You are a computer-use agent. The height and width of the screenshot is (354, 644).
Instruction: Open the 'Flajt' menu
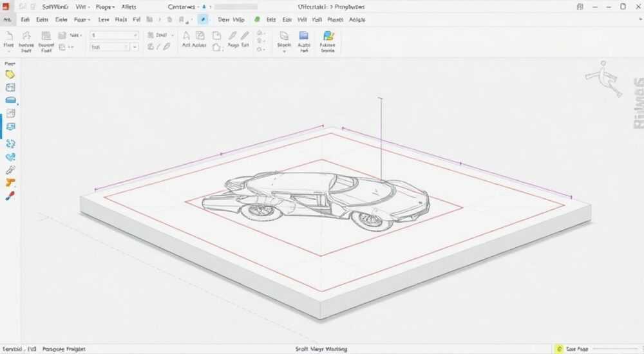[121, 19]
